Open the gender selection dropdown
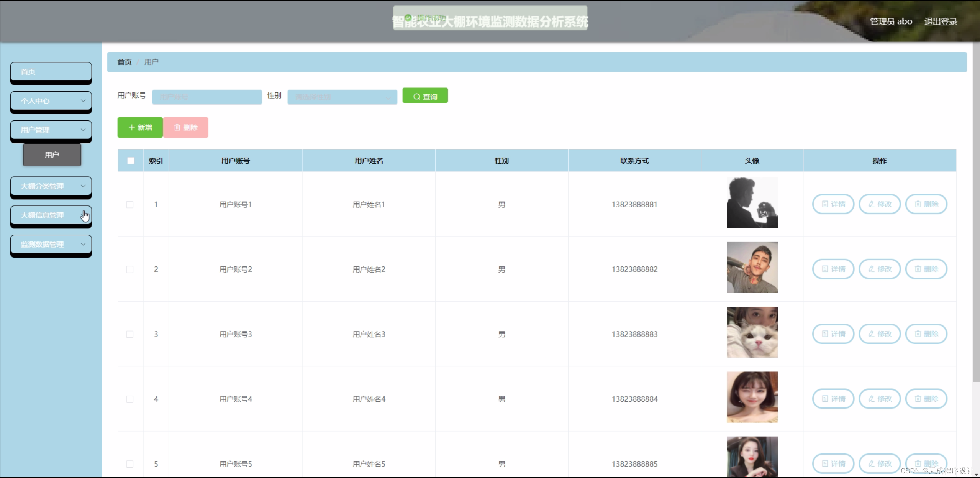The height and width of the screenshot is (478, 980). click(342, 97)
